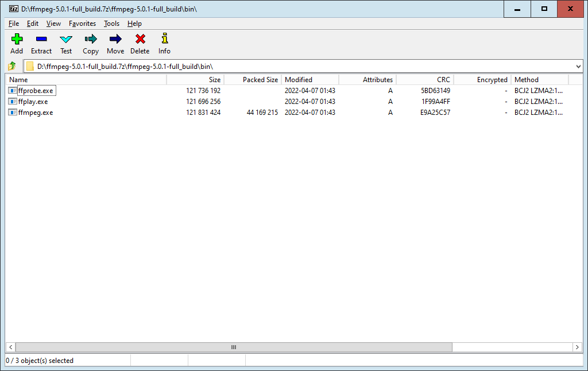Viewport: 588px width, 371px height.
Task: Select the ffplay.exe file name
Action: [x=33, y=101]
